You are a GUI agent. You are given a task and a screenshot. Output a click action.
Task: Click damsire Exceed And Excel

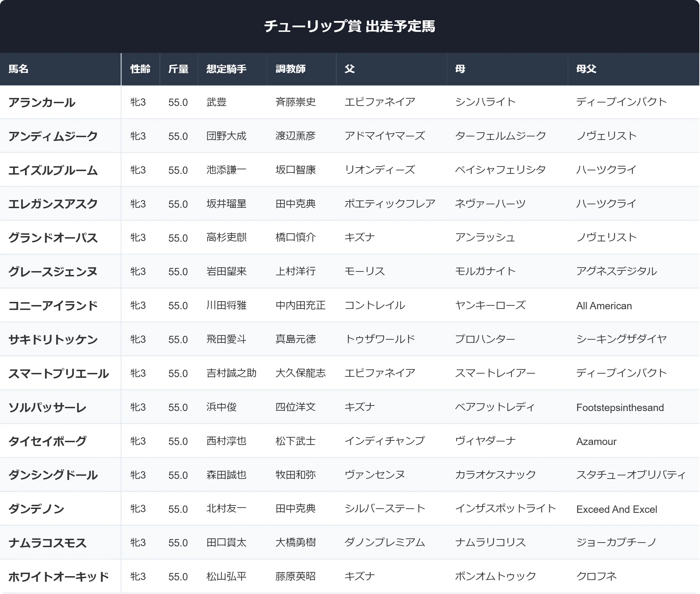(x=617, y=509)
